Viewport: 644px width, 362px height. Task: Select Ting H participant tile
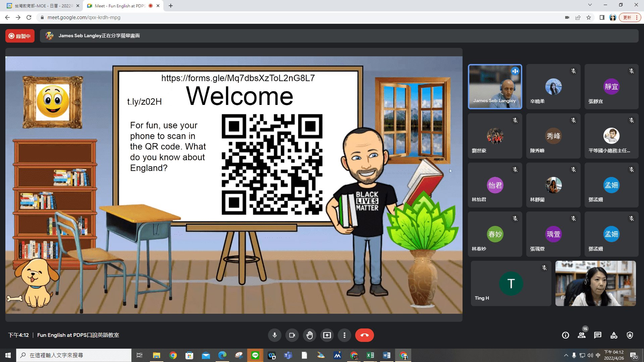click(x=511, y=284)
